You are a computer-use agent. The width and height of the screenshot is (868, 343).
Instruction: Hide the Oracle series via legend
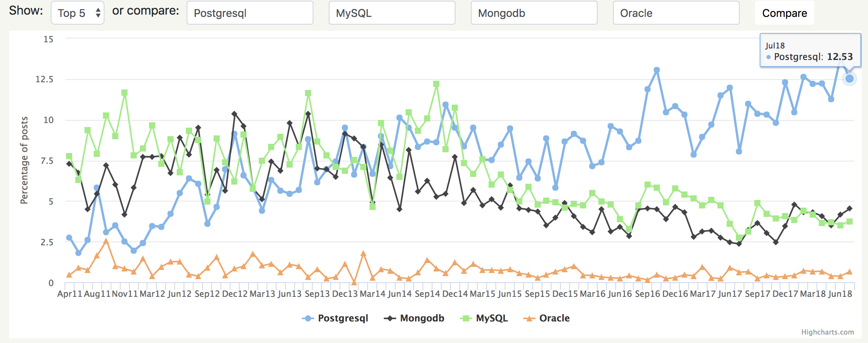[x=554, y=318]
